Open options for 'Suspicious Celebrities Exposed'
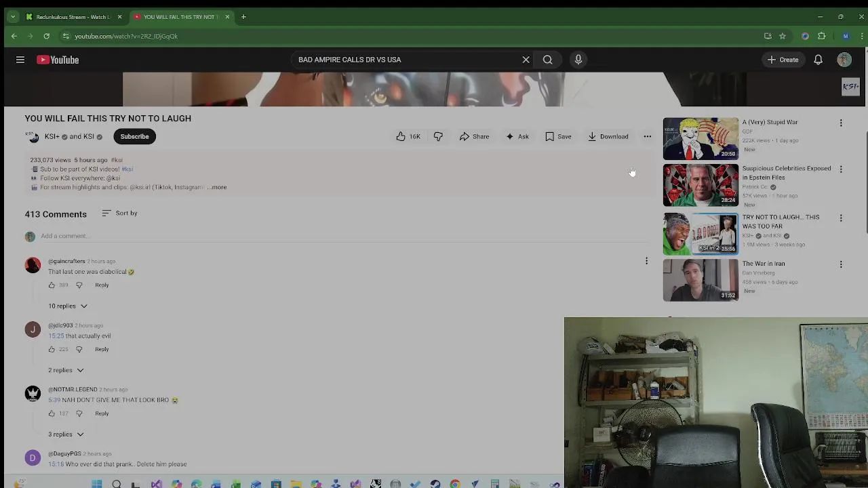 [841, 169]
